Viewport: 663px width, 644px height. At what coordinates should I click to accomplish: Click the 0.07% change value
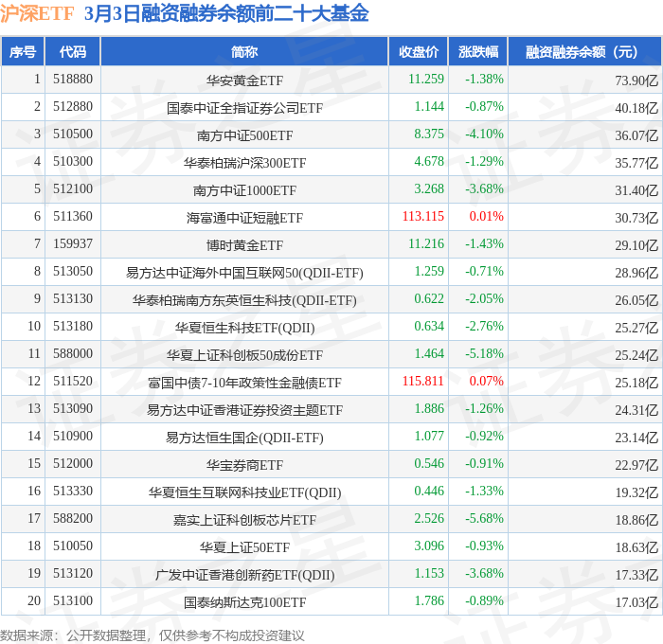tap(486, 382)
